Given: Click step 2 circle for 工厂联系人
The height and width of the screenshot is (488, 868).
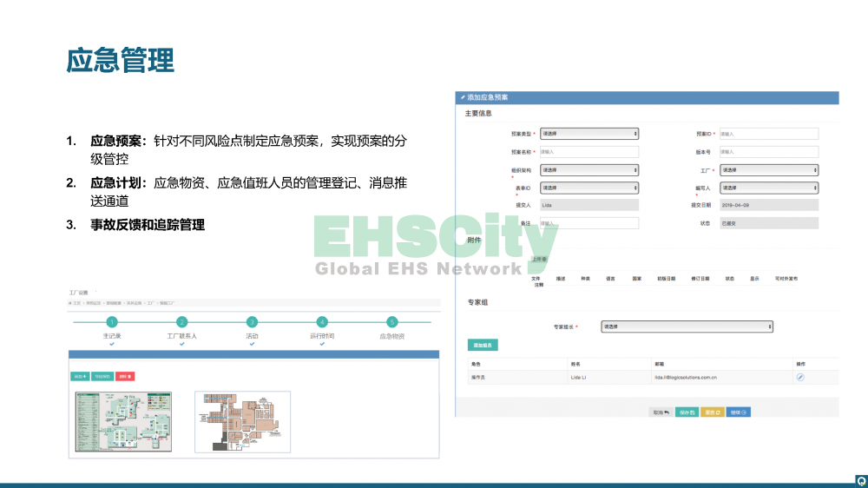Looking at the screenshot, I should 182,321.
